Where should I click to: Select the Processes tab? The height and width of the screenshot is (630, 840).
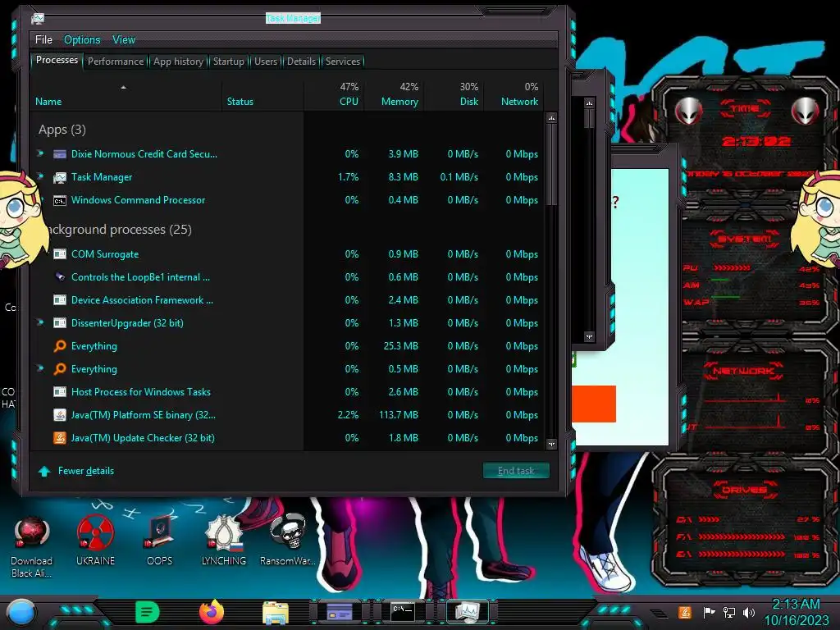57,60
